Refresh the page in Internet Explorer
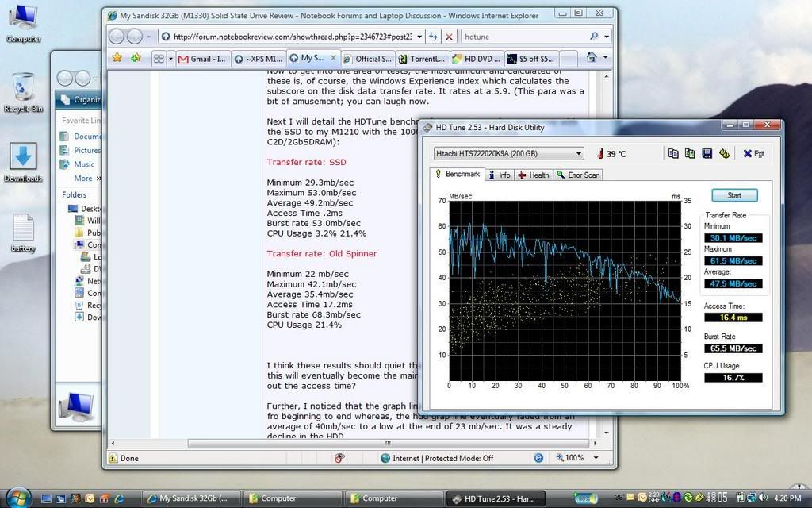The height and width of the screenshot is (508, 812). tap(434, 37)
